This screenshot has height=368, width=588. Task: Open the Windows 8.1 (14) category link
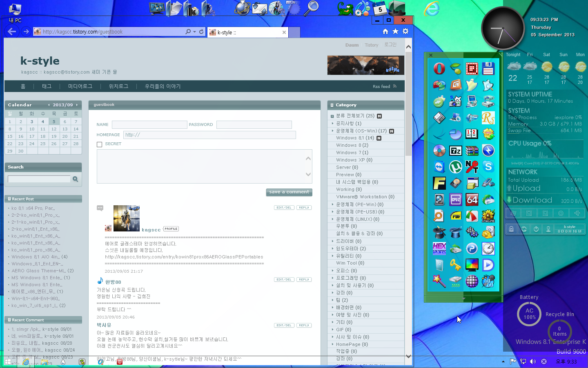(x=355, y=138)
